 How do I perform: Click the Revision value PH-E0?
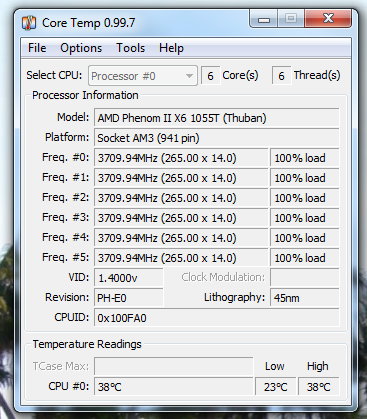tap(129, 298)
